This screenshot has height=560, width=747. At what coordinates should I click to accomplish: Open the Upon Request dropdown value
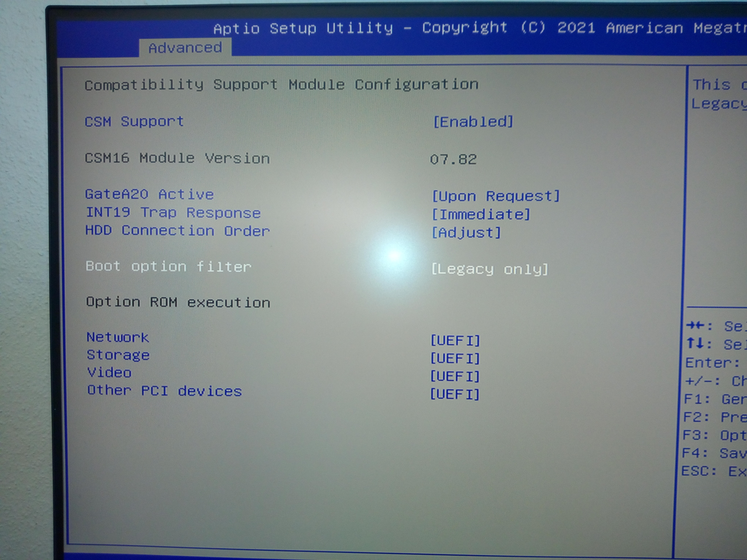pos(495,196)
